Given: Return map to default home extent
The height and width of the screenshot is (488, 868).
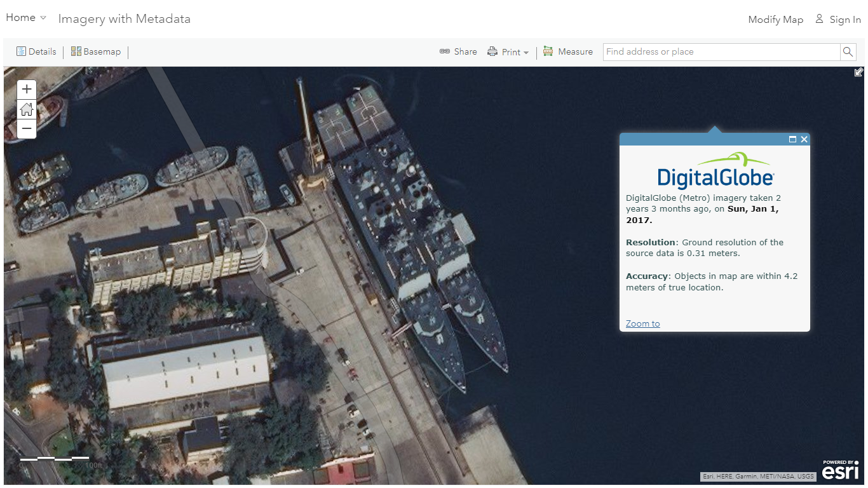Looking at the screenshot, I should (27, 109).
